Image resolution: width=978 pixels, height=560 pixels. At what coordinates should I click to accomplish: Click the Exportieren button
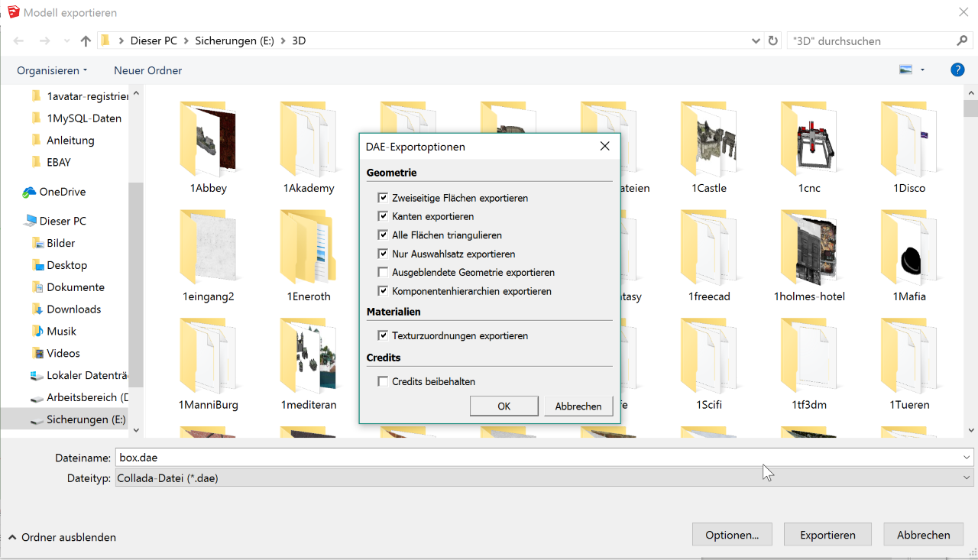(827, 535)
